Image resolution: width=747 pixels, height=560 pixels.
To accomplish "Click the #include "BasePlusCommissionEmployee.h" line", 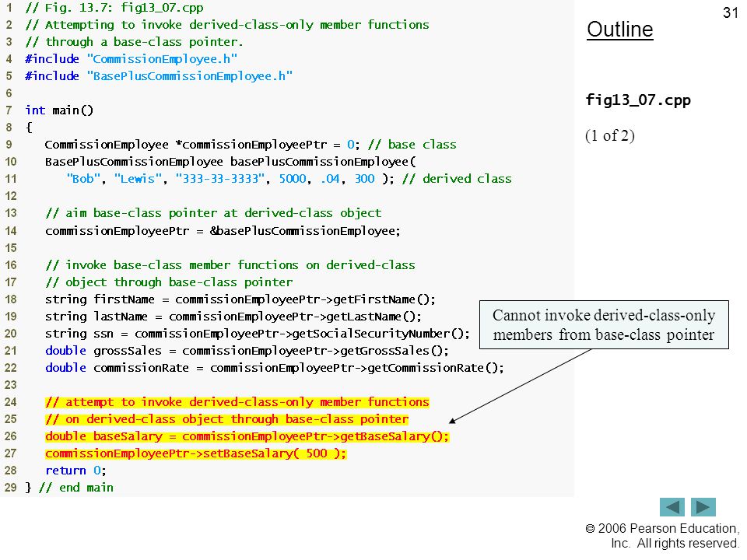I will click(x=159, y=76).
